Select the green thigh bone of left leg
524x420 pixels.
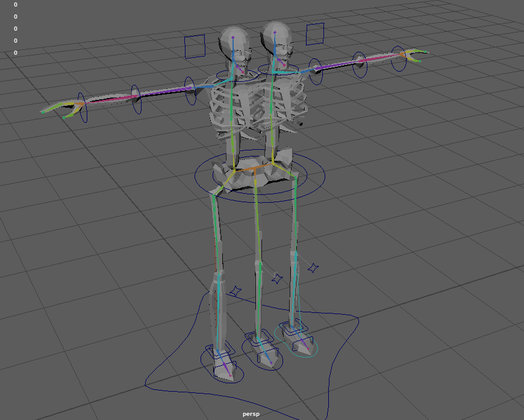217,233
